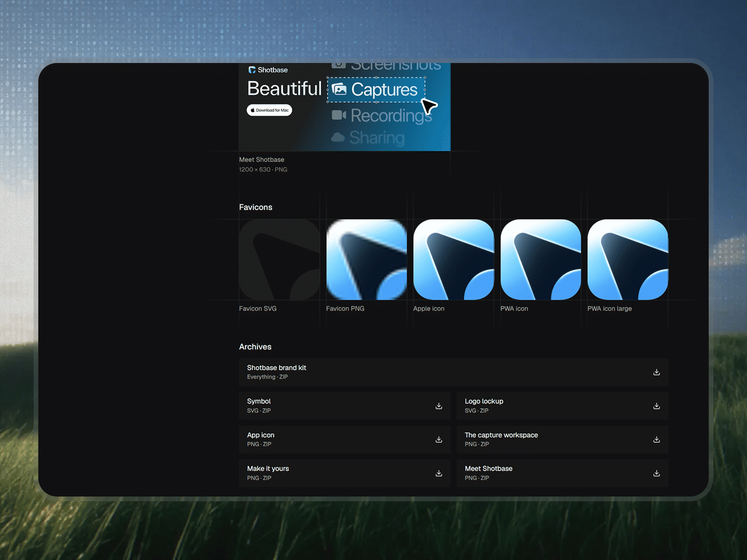Open the PWA icon thumbnail
Image resolution: width=747 pixels, height=560 pixels.
click(541, 259)
